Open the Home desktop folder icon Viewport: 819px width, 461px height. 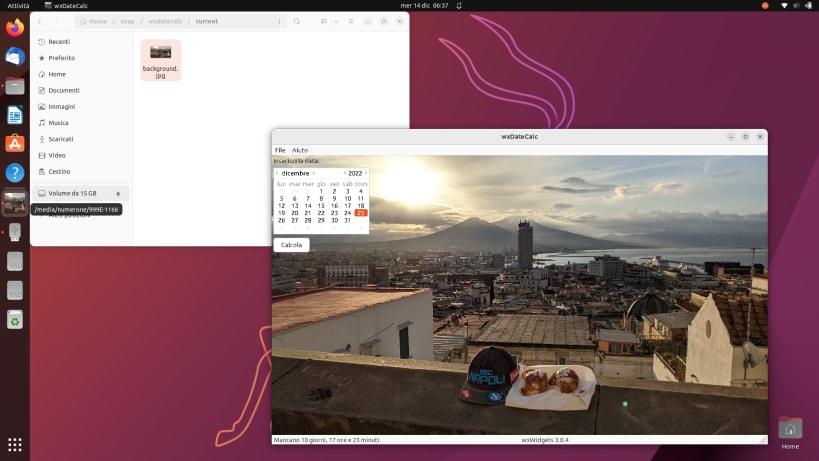790,433
